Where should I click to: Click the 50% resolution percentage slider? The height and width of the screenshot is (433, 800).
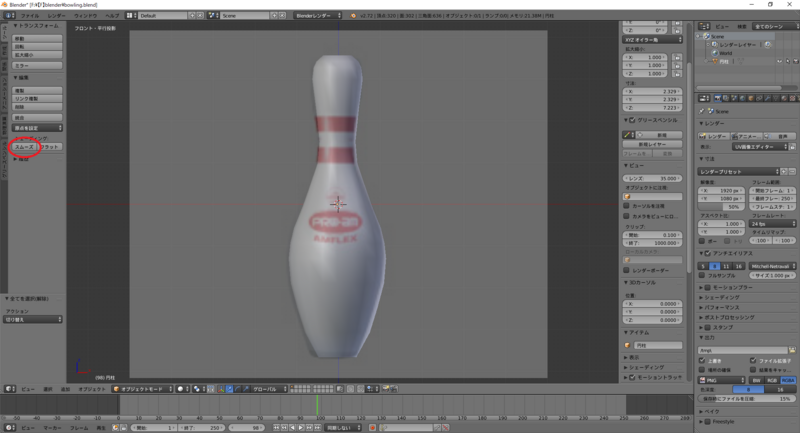(721, 207)
